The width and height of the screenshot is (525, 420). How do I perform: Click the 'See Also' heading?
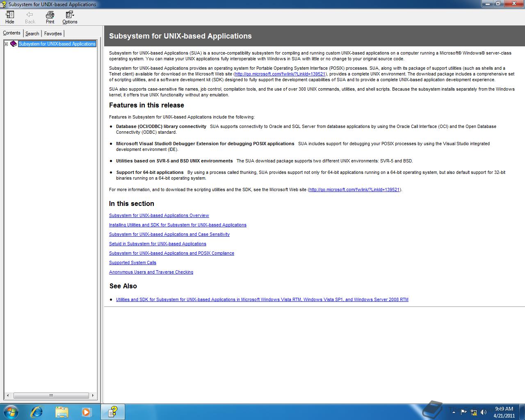click(123, 286)
